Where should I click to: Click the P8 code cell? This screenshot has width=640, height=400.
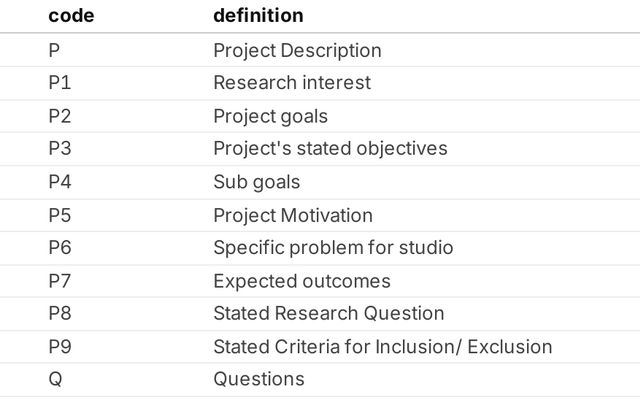point(60,314)
